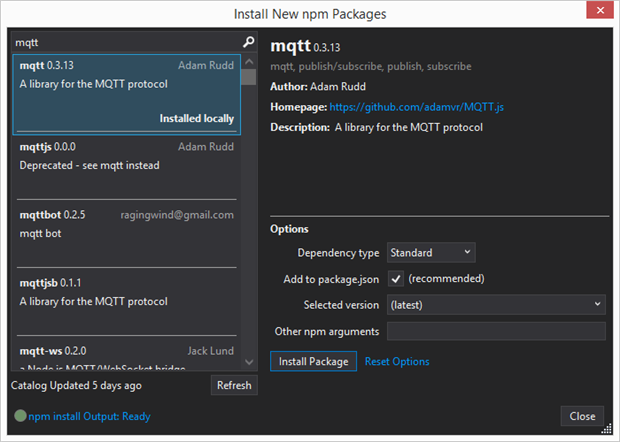
Task: Click the package search text box
Action: [125, 43]
